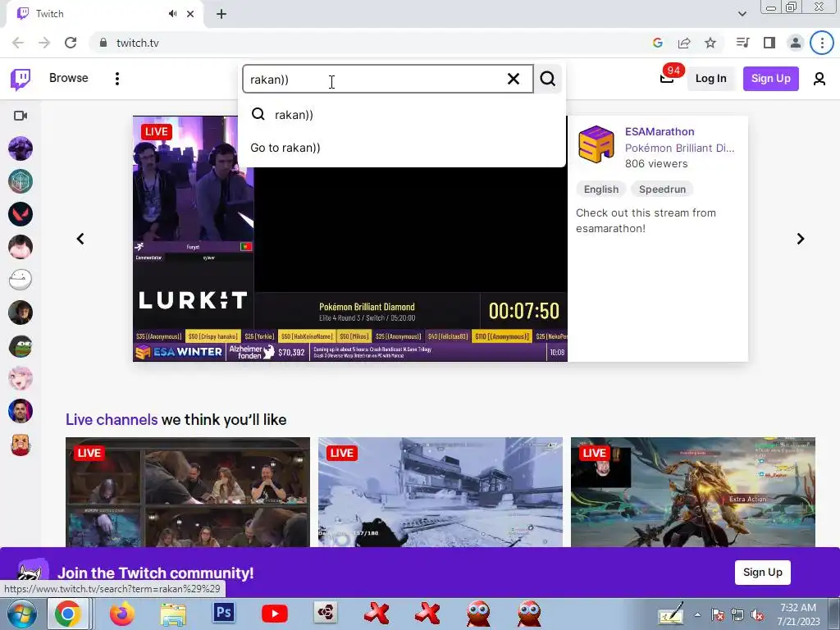Image resolution: width=840 pixels, height=630 pixels.
Task: Click the Speedrun tag
Action: tap(662, 189)
